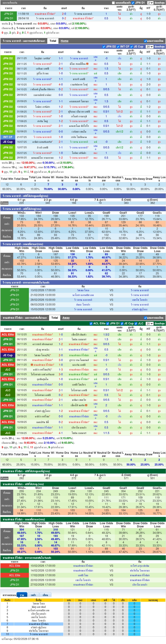Open match count dropdown next to JLC filter
Screen dimensions: 166x644
coord(149,323)
